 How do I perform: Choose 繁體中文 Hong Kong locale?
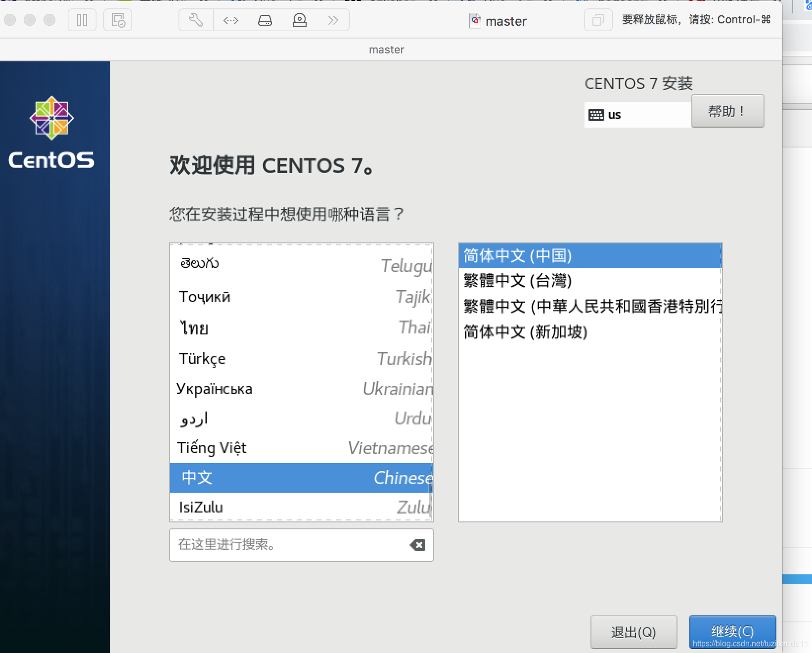pos(590,306)
